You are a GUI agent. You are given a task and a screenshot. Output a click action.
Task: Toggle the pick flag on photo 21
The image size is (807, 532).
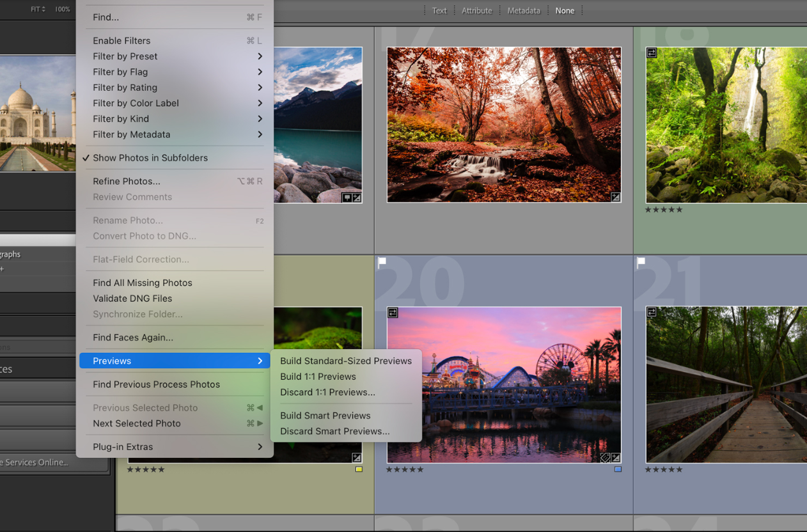coord(640,261)
